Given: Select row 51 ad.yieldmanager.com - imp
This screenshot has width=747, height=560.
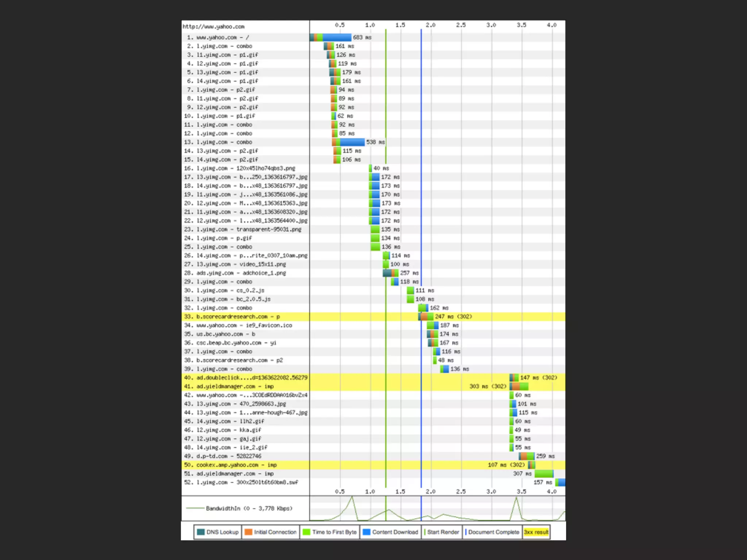Looking at the screenshot, I should click(373, 474).
